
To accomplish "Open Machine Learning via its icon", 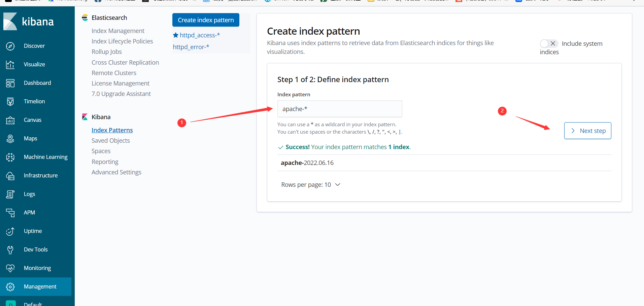I will click(10, 157).
